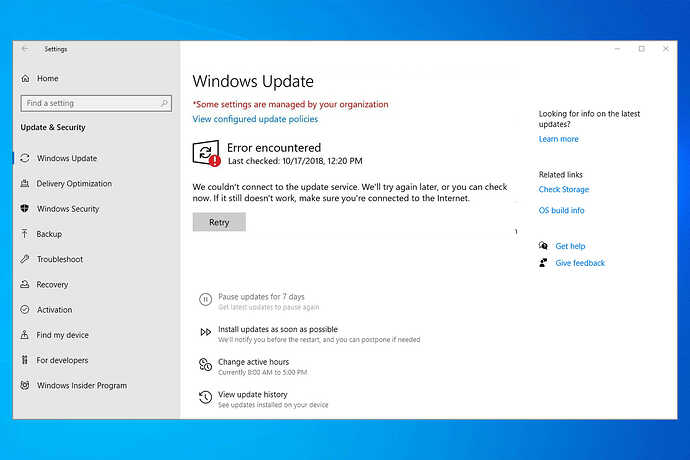Screen dimensions: 690x460
Task: Click the Get help chat icon
Action: 543,246
